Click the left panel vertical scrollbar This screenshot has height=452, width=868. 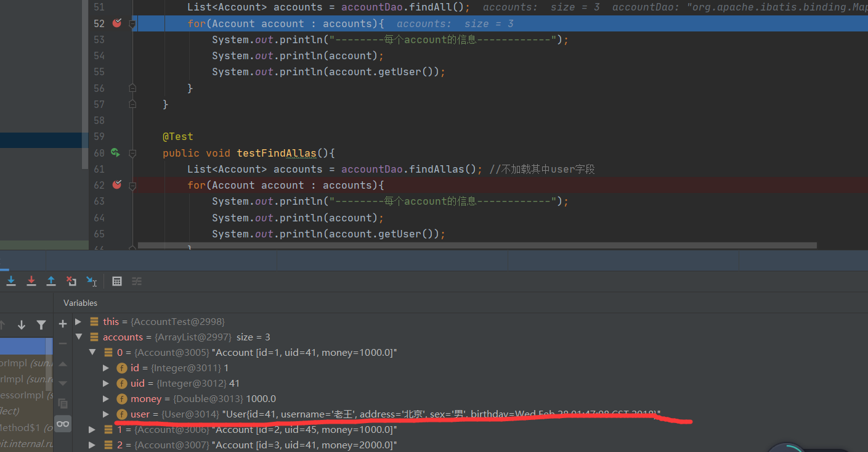coord(85,84)
